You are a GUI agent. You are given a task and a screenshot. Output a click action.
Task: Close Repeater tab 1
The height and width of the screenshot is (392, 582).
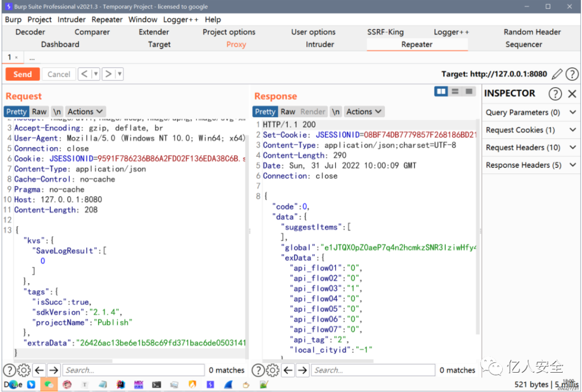point(16,58)
